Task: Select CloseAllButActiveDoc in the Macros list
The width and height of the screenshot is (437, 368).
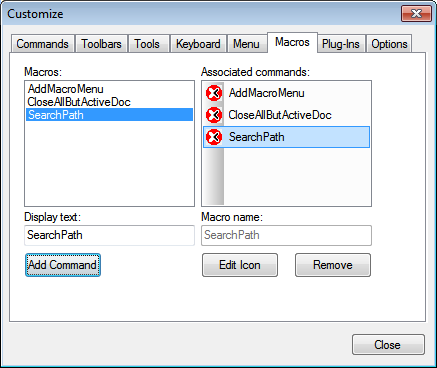Action: click(x=109, y=102)
